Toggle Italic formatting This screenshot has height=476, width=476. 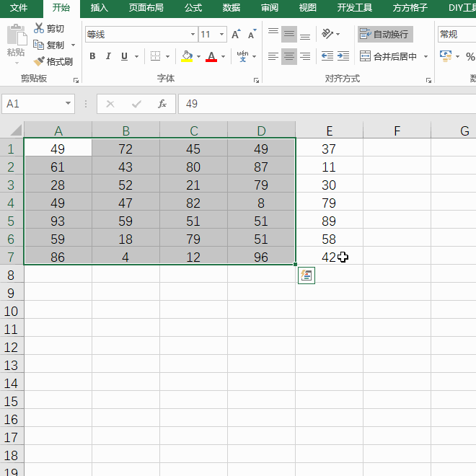click(x=108, y=56)
